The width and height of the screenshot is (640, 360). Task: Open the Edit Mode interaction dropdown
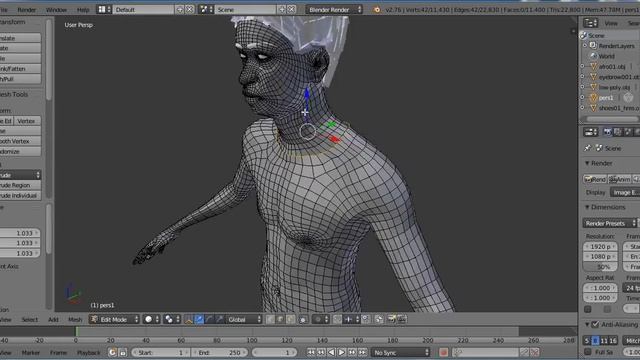pos(114,319)
